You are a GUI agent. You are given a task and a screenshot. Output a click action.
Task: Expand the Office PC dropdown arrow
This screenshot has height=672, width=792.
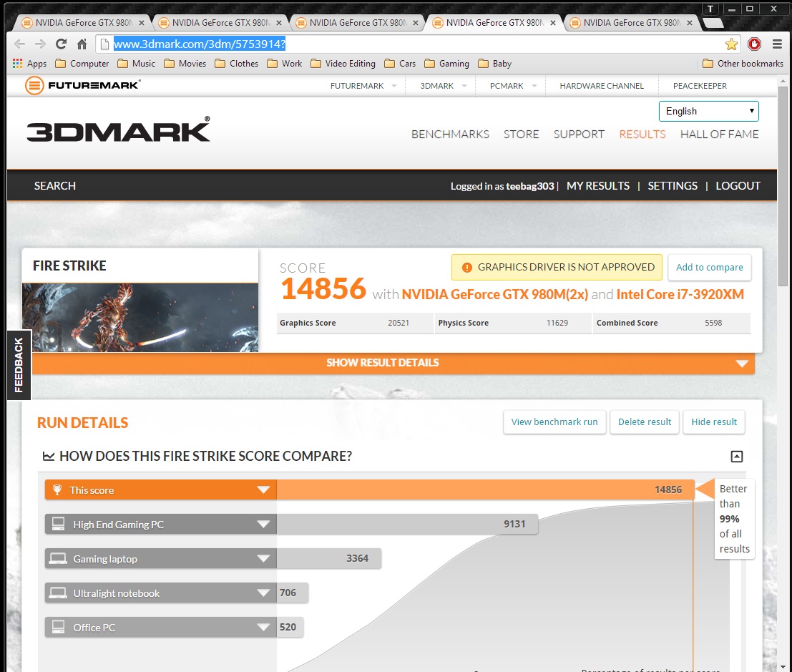[x=263, y=627]
